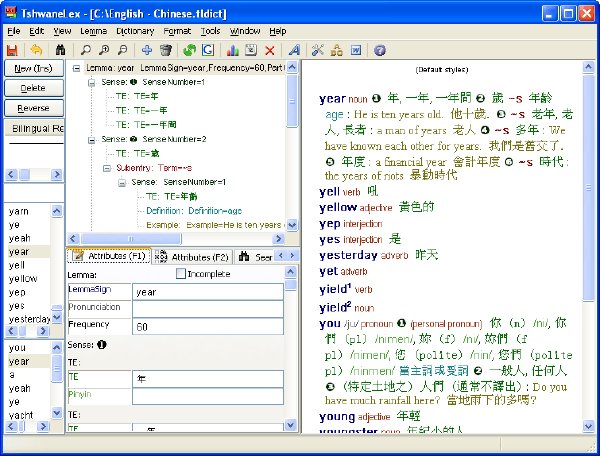Image resolution: width=600 pixels, height=456 pixels.
Task: Open the File menu
Action: (x=14, y=31)
